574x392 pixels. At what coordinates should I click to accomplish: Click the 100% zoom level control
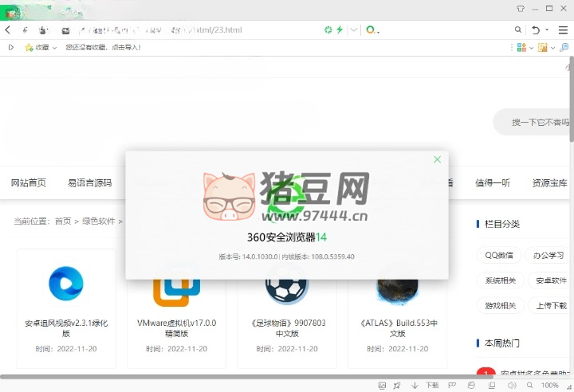coord(550,386)
